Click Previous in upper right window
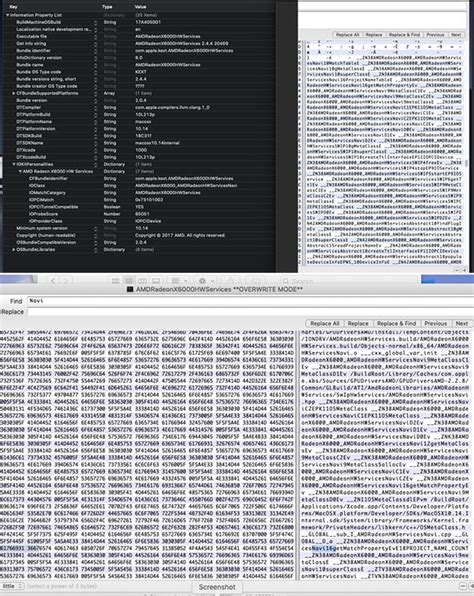 click(x=435, y=35)
